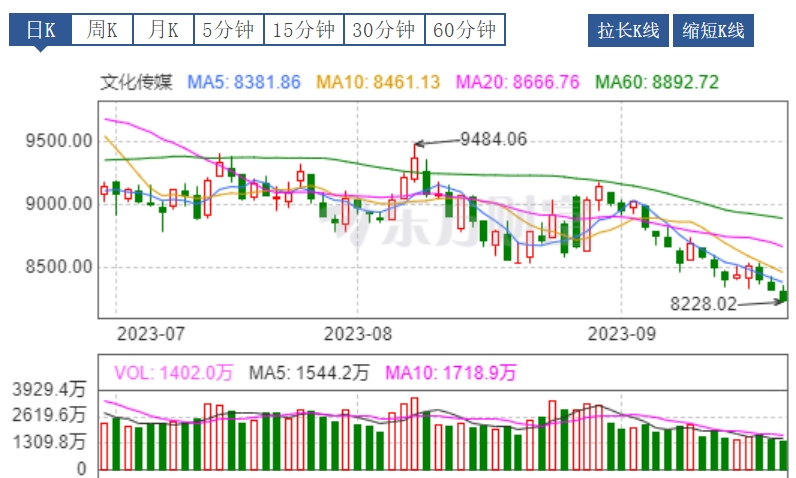Click the 拉长K线 button

tap(627, 30)
